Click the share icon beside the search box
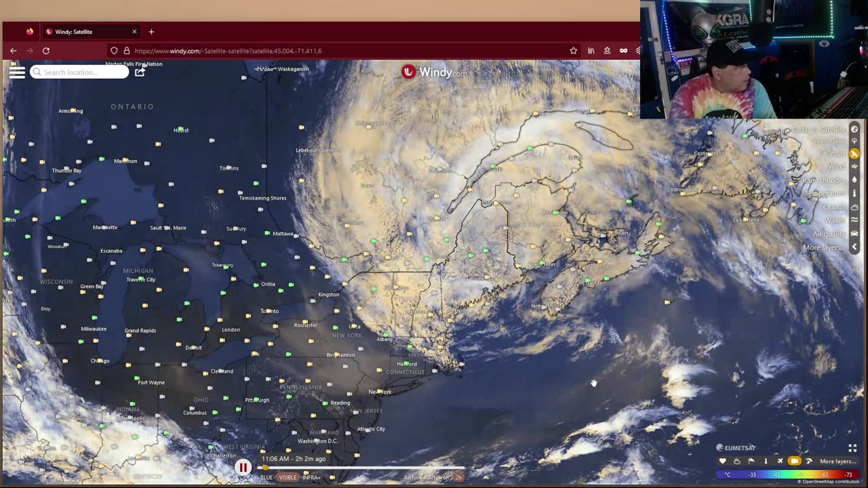 [x=140, y=72]
